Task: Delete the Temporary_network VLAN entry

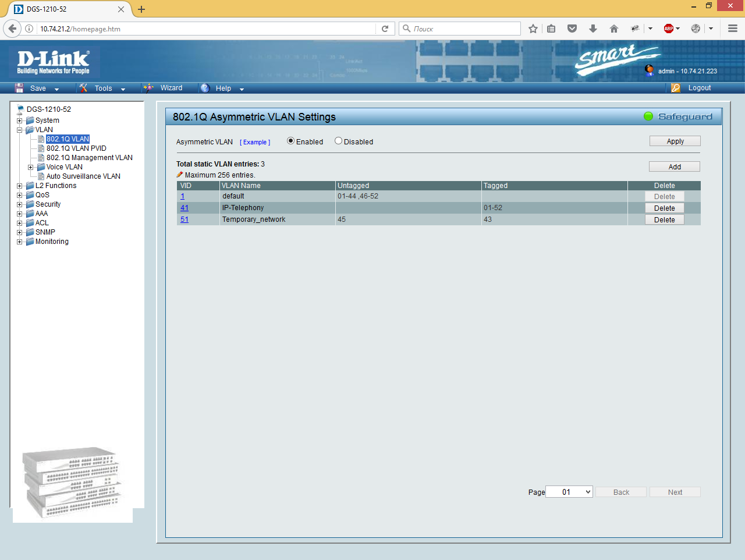Action: click(664, 220)
